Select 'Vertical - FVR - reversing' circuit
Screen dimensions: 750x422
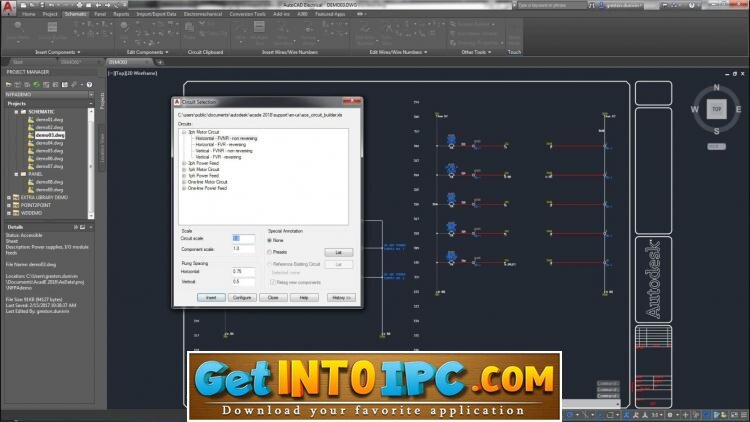(x=218, y=157)
